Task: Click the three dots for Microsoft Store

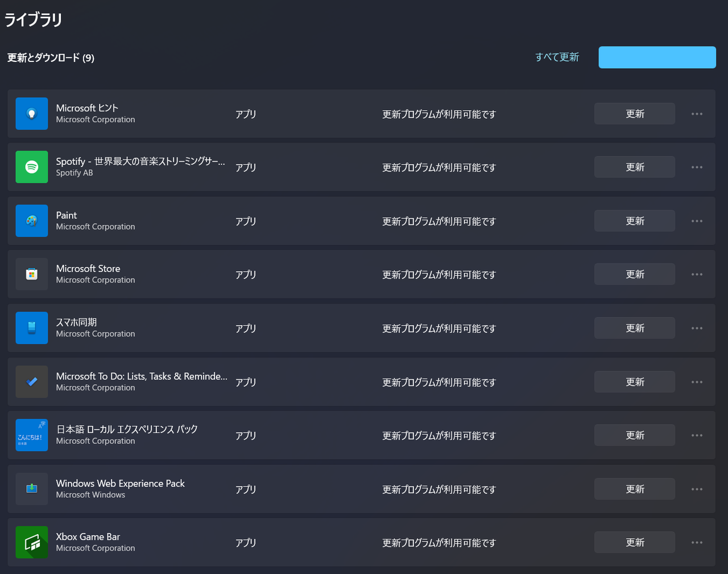Action: pyautogui.click(x=697, y=274)
